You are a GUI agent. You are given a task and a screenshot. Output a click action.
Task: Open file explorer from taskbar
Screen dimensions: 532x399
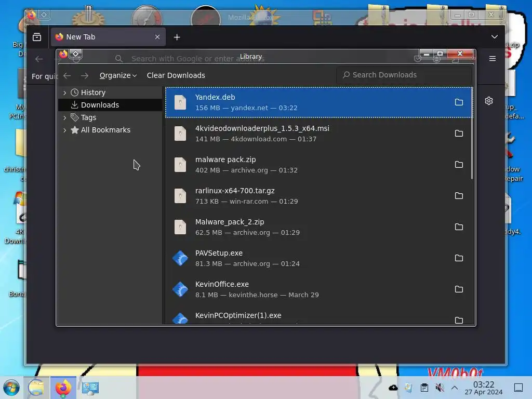pyautogui.click(x=36, y=388)
